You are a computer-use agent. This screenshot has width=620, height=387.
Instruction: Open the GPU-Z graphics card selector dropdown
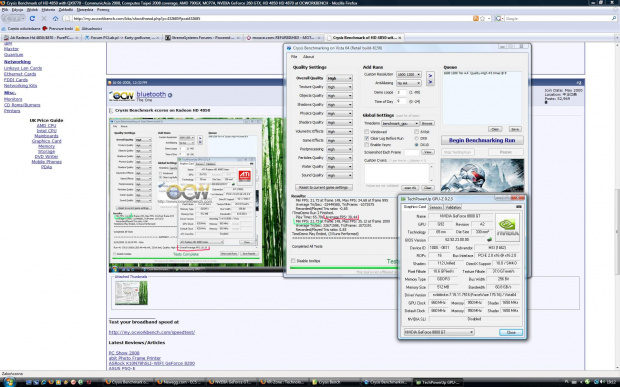pyautogui.click(x=439, y=332)
